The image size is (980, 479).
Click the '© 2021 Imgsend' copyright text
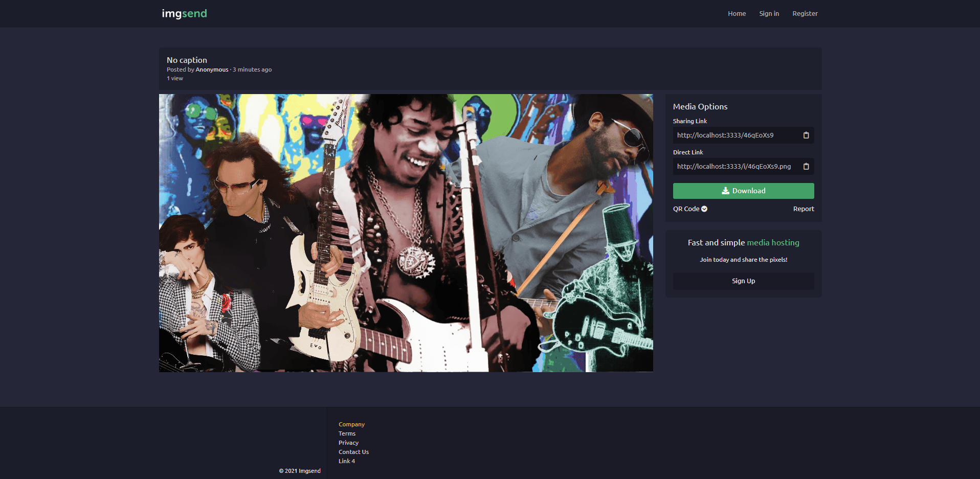(x=300, y=471)
